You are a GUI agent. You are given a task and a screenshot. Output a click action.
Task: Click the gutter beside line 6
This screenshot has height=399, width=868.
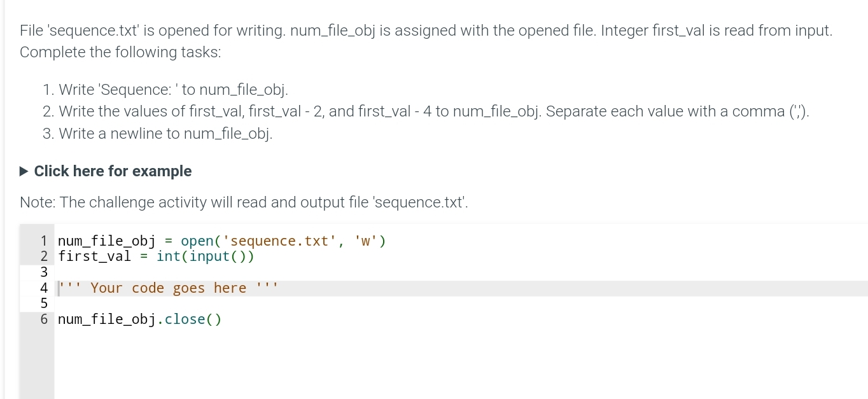[x=43, y=319]
